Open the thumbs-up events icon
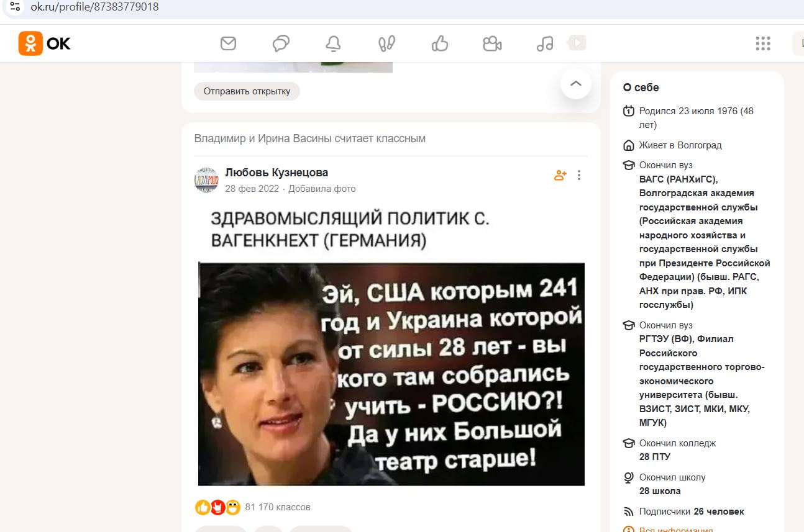This screenshot has height=532, width=804. (440, 43)
